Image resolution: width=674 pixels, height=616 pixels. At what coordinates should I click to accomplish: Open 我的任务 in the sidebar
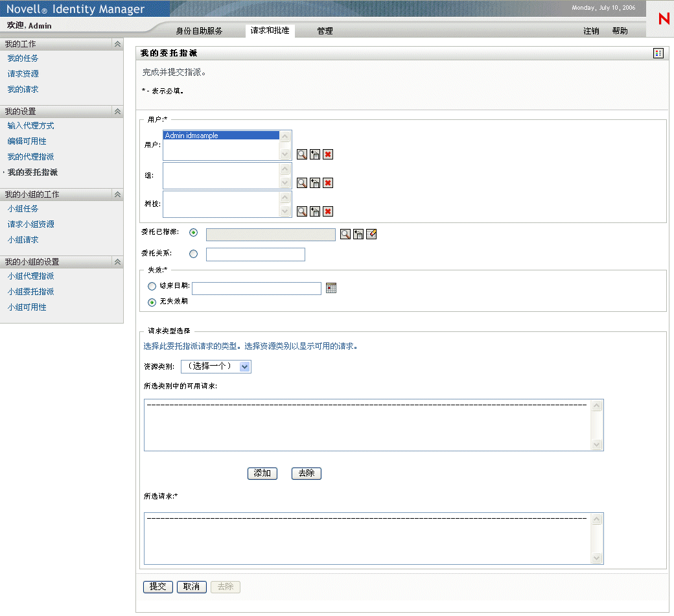(23, 58)
